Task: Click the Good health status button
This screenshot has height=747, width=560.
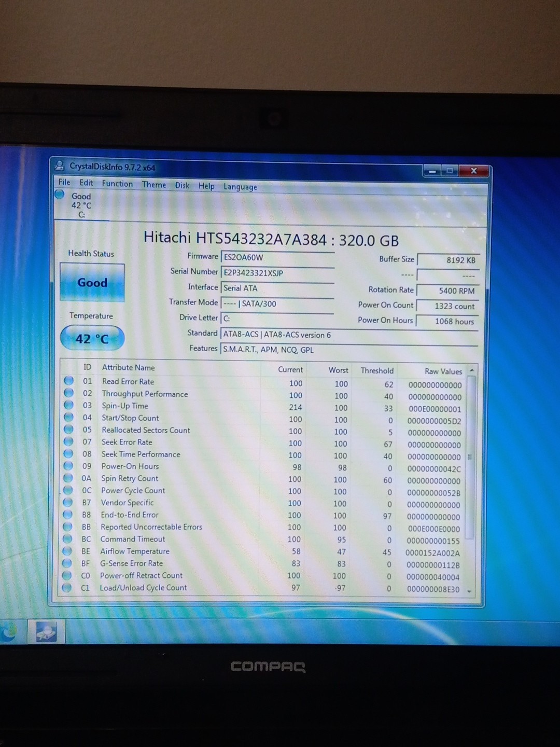Action: pos(92,283)
